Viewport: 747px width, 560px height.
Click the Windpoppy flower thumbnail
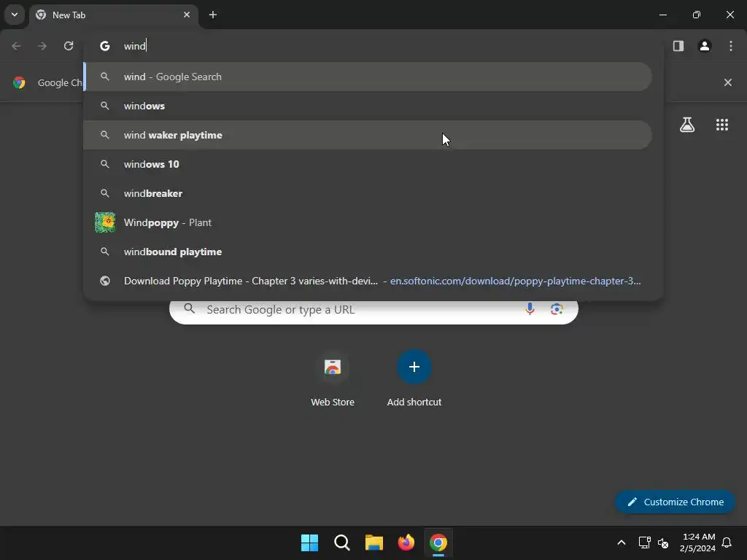coord(105,222)
